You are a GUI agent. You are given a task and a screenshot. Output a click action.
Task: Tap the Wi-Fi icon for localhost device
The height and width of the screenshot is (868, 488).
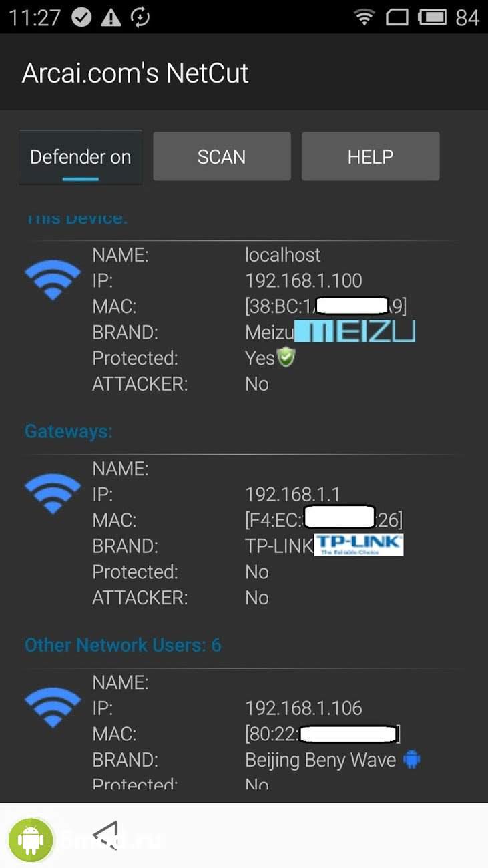(53, 279)
